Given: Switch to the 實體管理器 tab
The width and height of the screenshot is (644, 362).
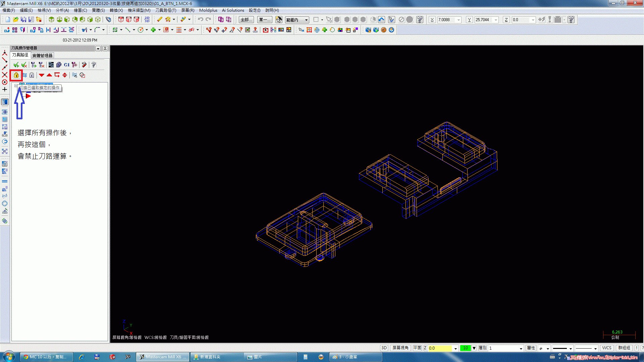Looking at the screenshot, I should coord(42,55).
